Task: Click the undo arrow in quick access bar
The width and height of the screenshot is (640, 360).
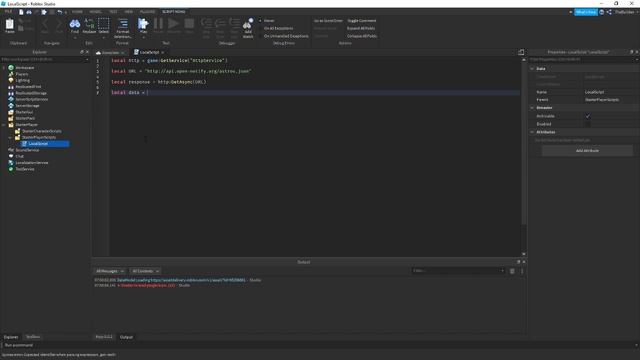Action: coord(60,12)
